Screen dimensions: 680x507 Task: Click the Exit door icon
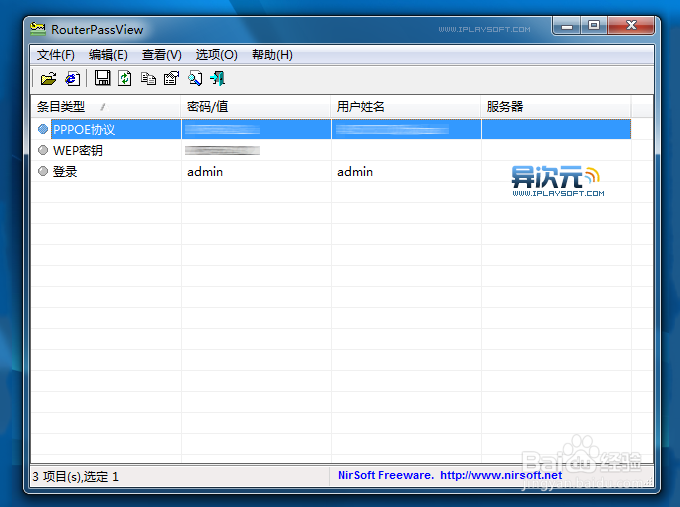click(218, 79)
